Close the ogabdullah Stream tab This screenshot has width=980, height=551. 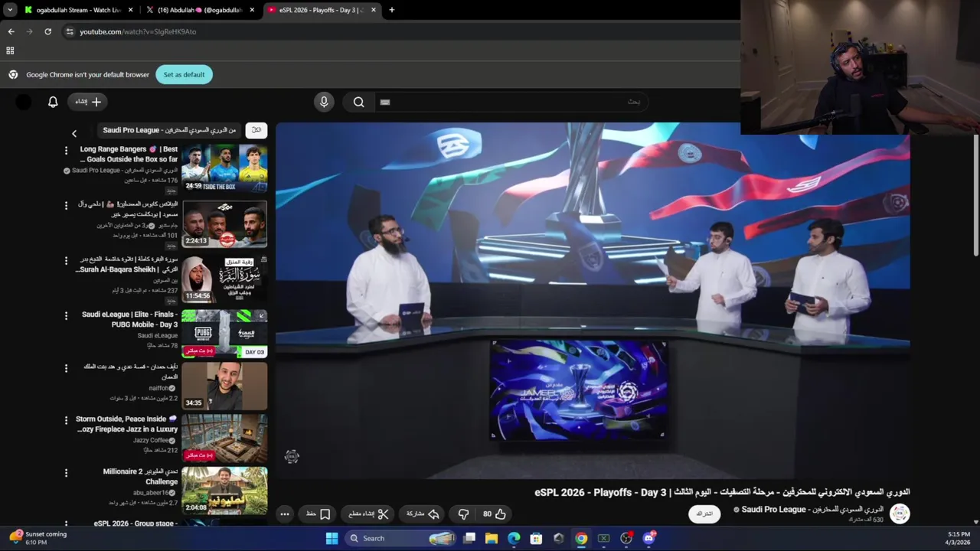pos(131,10)
